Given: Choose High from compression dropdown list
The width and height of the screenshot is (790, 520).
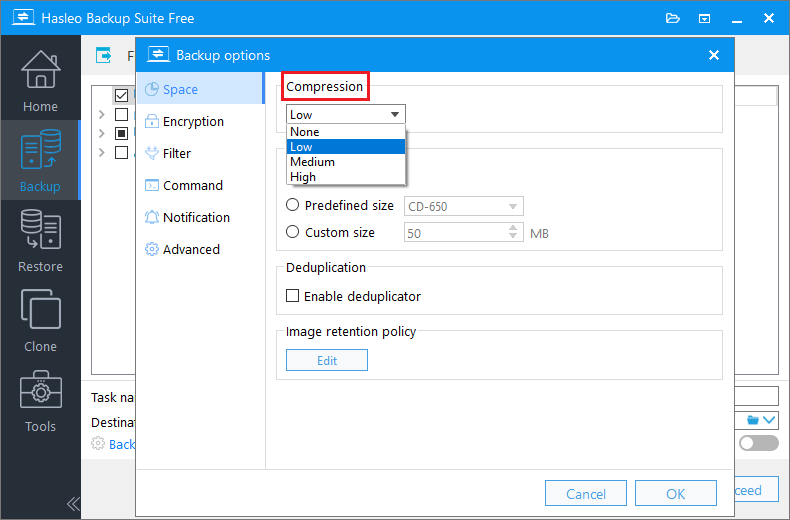Looking at the screenshot, I should click(x=303, y=177).
